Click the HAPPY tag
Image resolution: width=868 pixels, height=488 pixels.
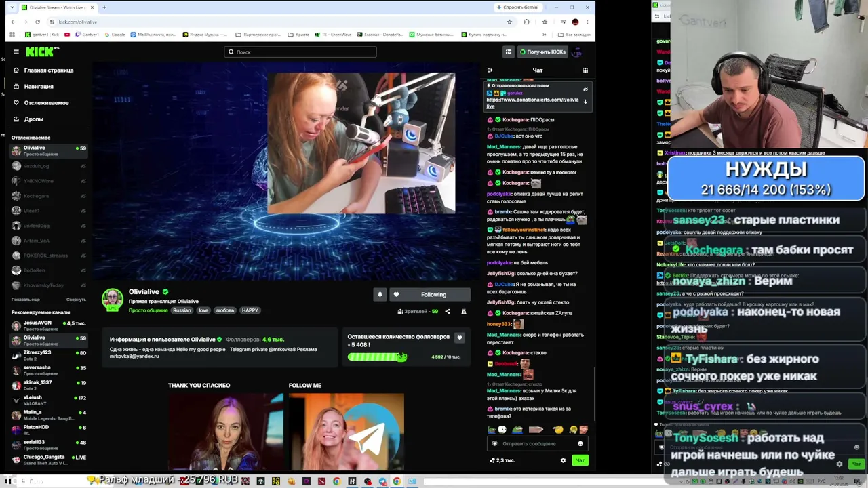250,310
